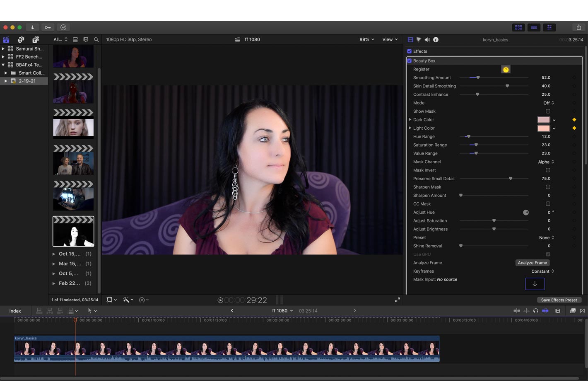Click the browser search magnifier icon
Screen dimensions: 588x392
(x=96, y=40)
